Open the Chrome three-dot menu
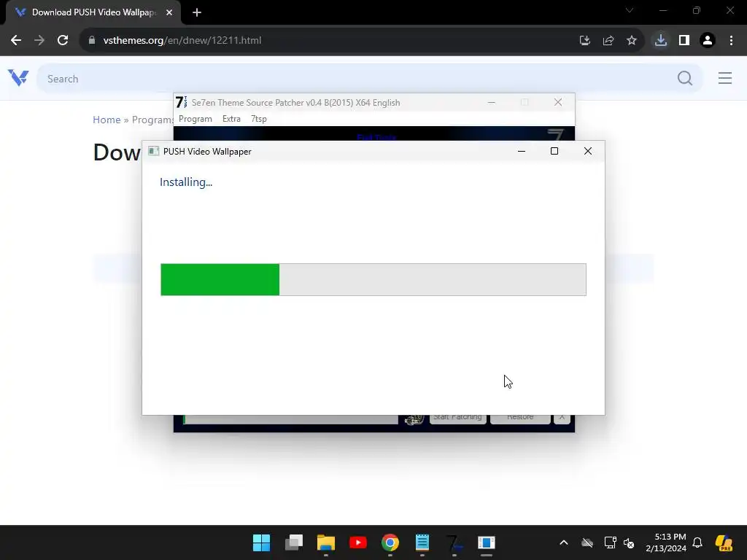Screen dimensions: 747x560 click(731, 41)
